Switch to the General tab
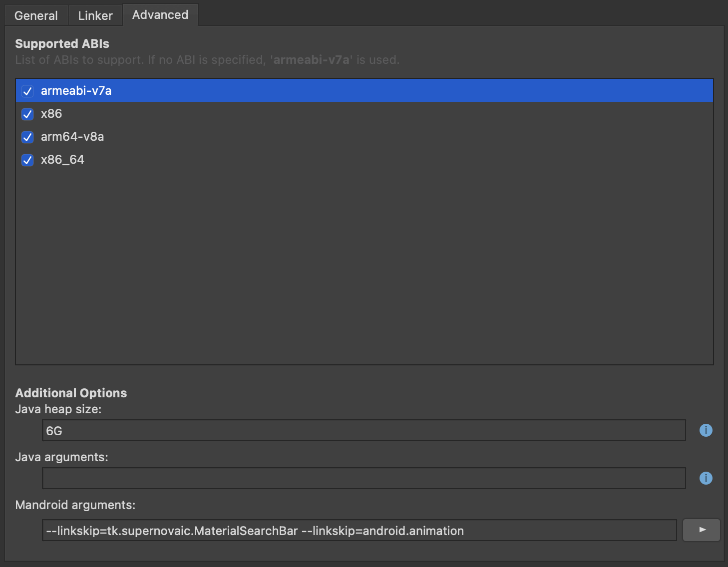This screenshot has height=567, width=728. [x=36, y=15]
